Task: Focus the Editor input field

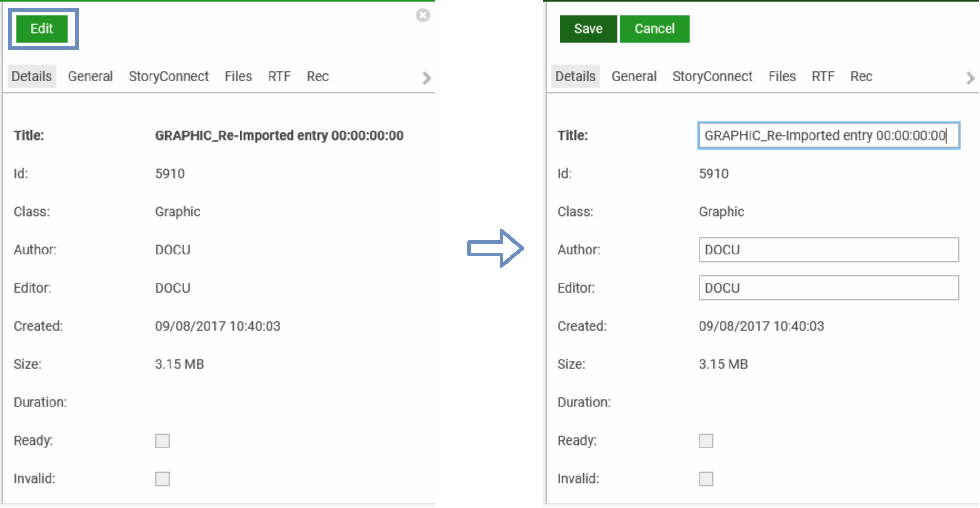Action: (x=828, y=288)
